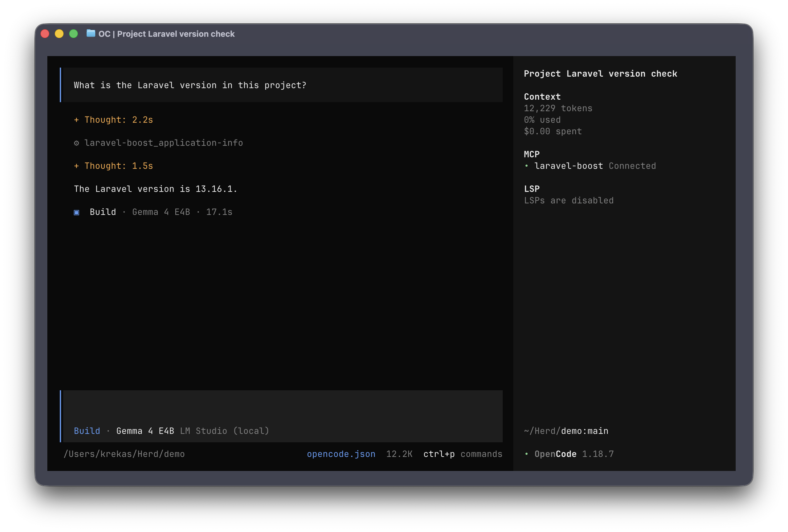
Task: Click the LSP heading in sidebar
Action: click(x=531, y=189)
